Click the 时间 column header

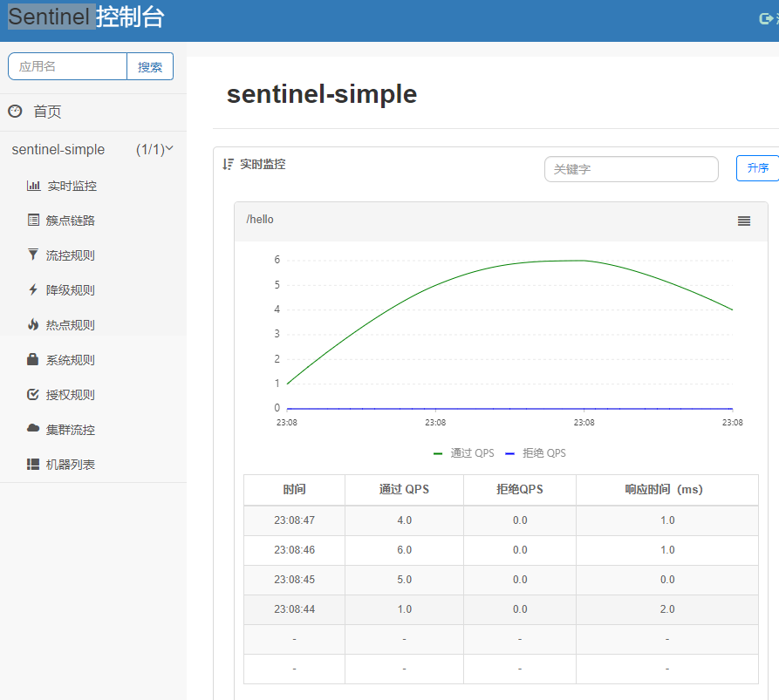coord(294,490)
